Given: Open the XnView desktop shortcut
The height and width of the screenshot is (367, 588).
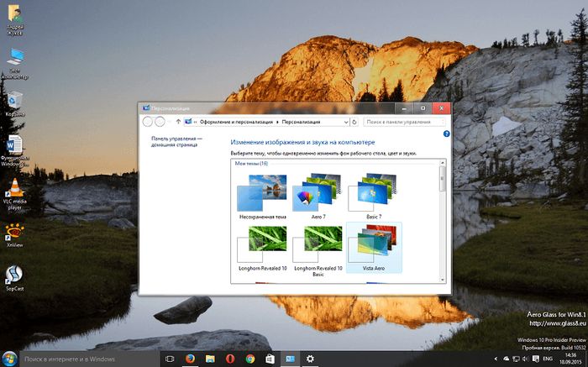Looking at the screenshot, I should [x=14, y=232].
